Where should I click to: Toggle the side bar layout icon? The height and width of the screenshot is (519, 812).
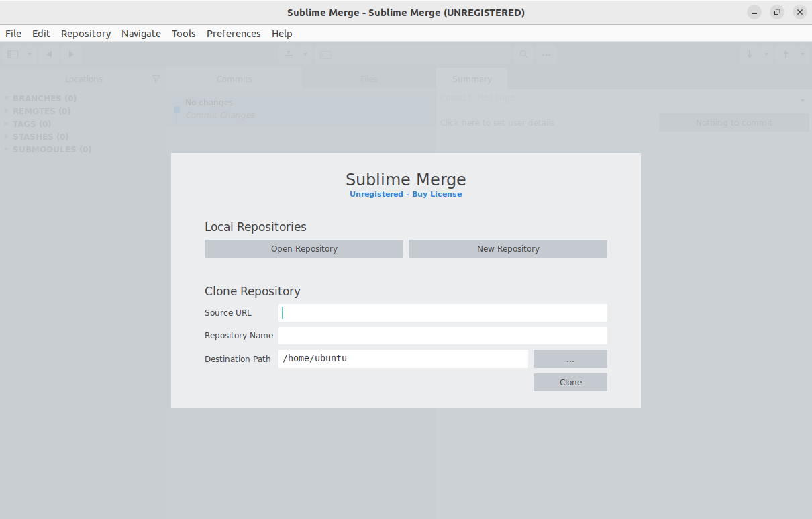[13, 54]
